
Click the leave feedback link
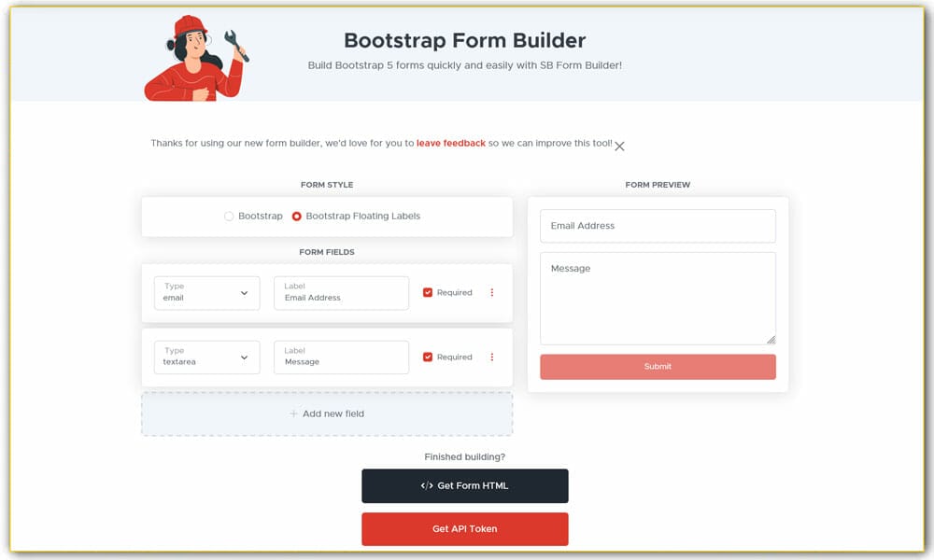(x=450, y=143)
